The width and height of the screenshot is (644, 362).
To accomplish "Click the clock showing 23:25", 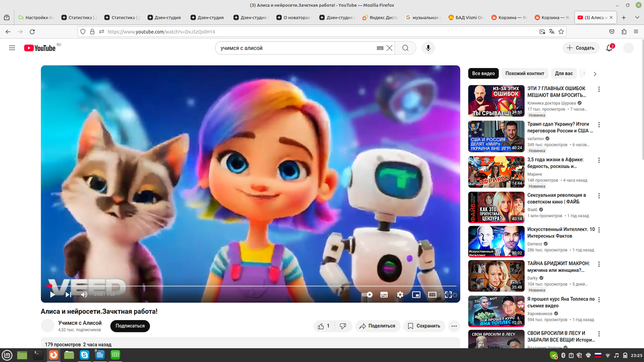I will 636,355.
